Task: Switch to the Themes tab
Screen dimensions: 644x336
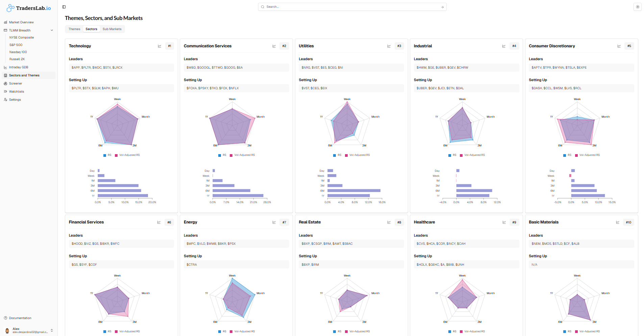Action: [x=74, y=29]
